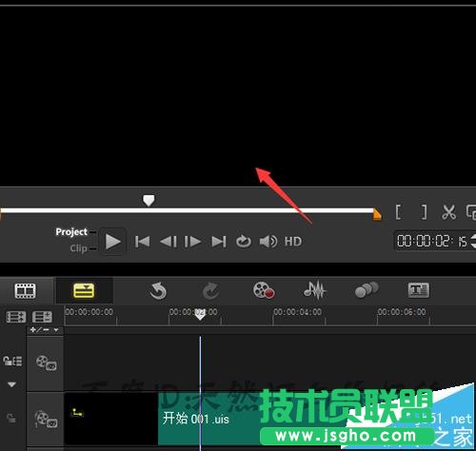476x451 pixels.
Task: Step back to previous frame
Action: (168, 242)
